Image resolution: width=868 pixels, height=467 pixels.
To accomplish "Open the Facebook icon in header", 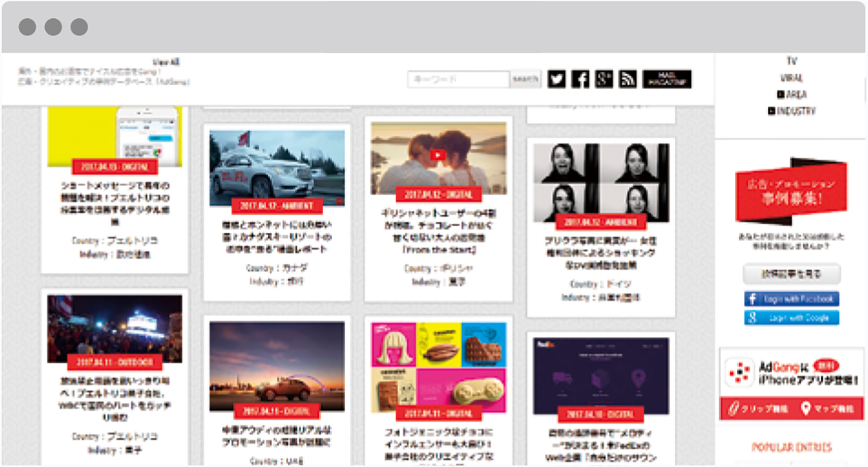I will point(580,79).
